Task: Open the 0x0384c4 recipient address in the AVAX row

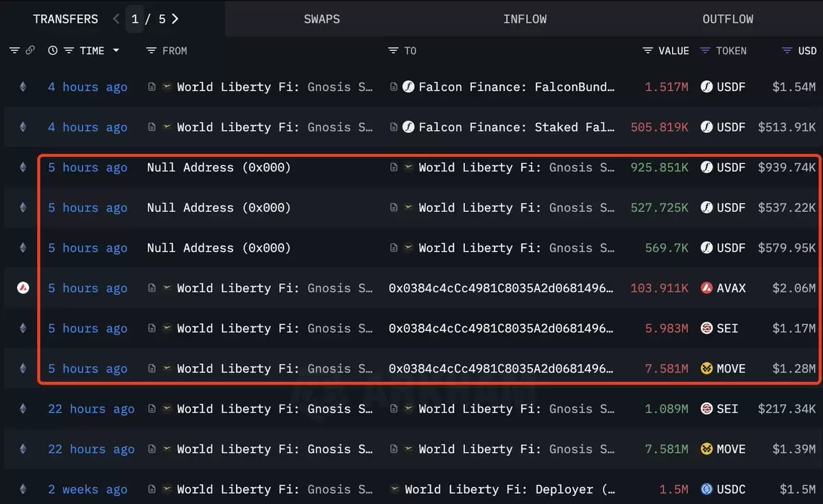Action: pos(502,289)
